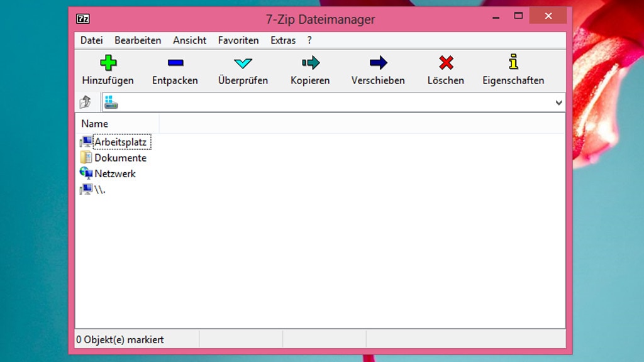Close the 7-Zip Dateimanager window
Viewport: 644px width, 362px height.
tap(548, 16)
